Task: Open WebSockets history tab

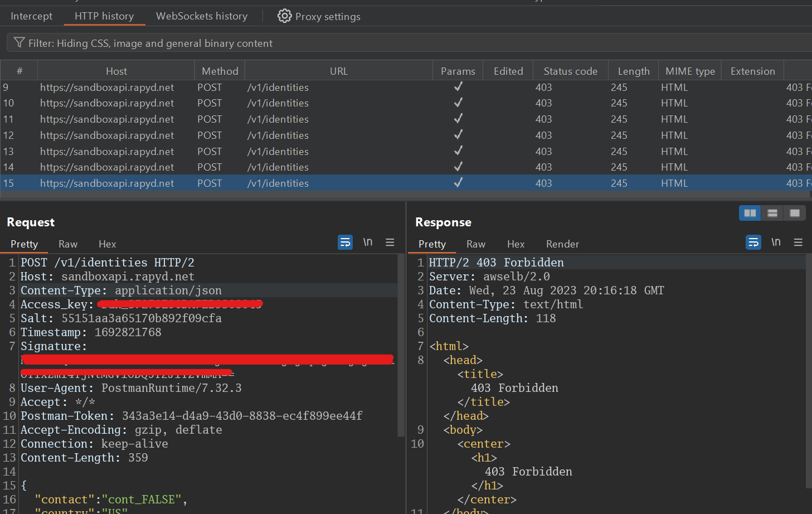Action: [202, 16]
